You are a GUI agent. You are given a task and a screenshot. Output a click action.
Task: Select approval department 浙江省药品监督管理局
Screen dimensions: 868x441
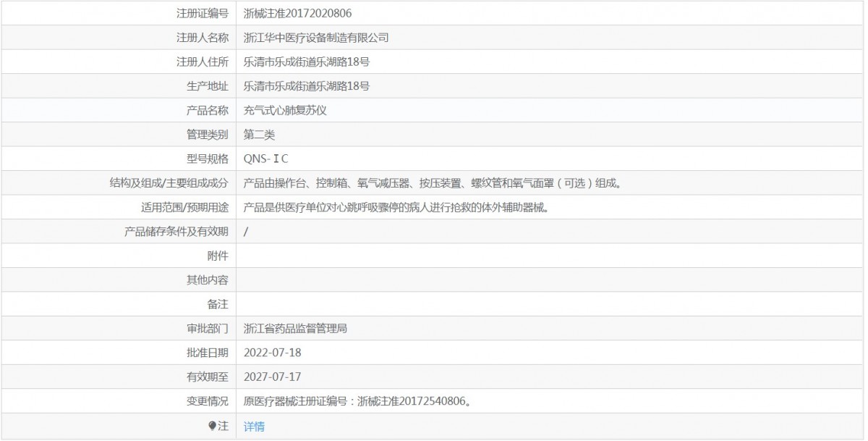295,329
